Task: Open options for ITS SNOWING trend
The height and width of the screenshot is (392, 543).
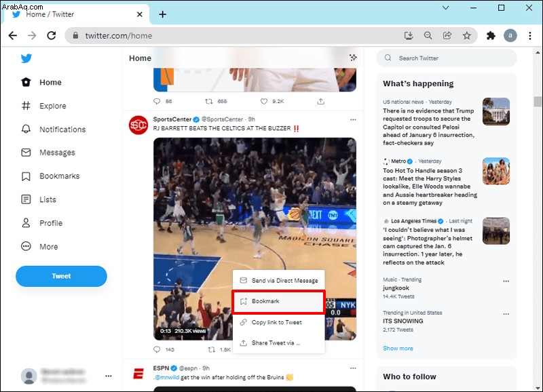Action: tap(506, 314)
